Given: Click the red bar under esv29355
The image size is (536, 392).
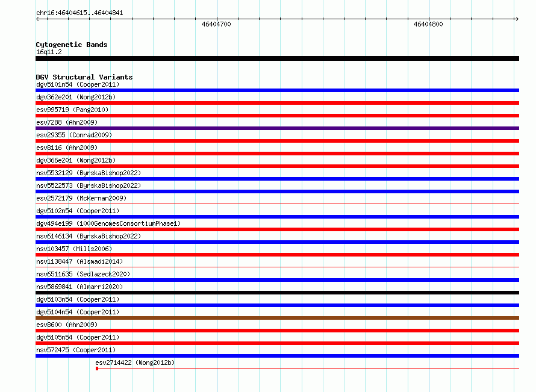Looking at the screenshot, I should click(277, 141).
